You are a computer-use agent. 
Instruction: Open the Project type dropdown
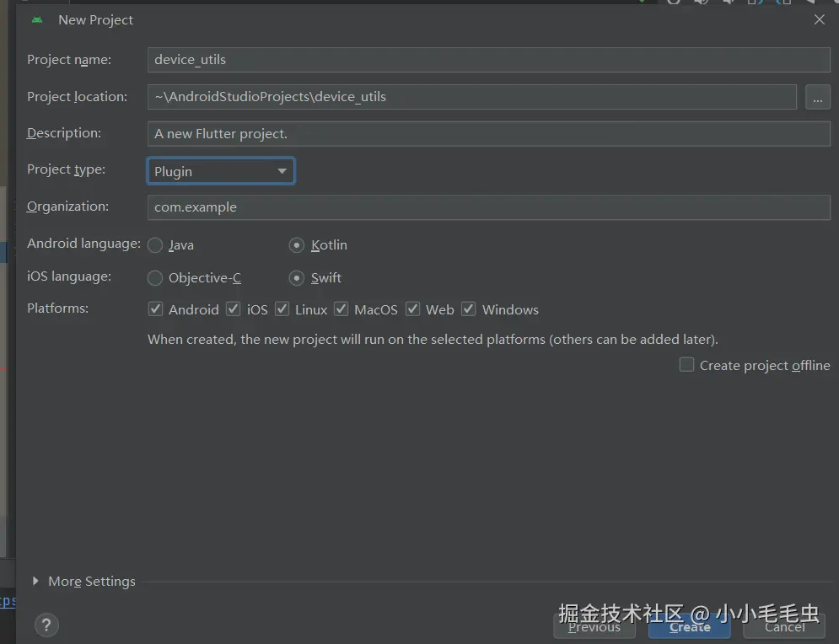point(221,171)
